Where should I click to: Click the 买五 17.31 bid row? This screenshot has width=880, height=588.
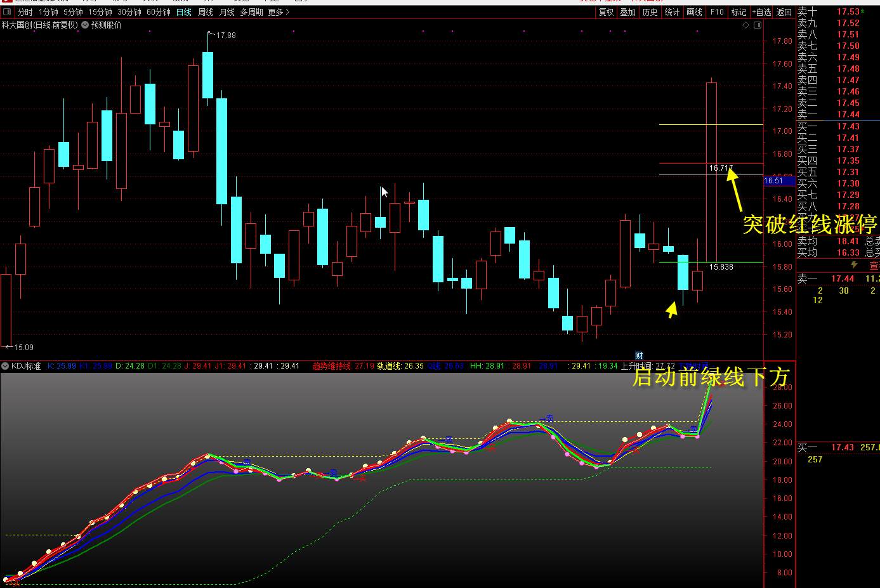point(837,172)
